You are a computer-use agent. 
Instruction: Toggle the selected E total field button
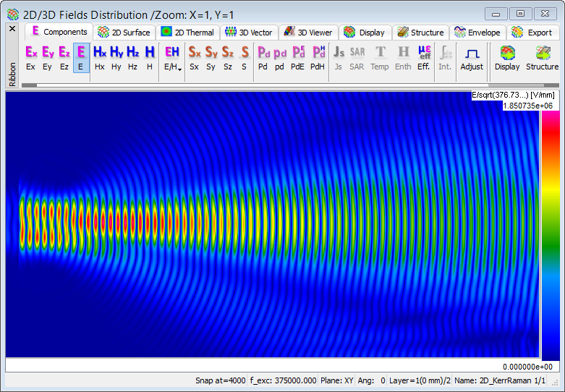[x=81, y=57]
